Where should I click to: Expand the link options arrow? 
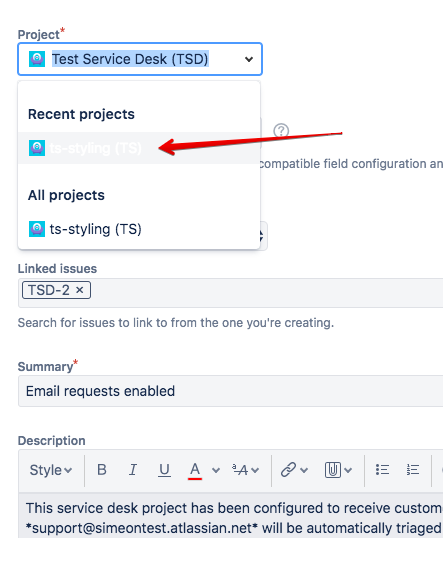[x=304, y=470]
